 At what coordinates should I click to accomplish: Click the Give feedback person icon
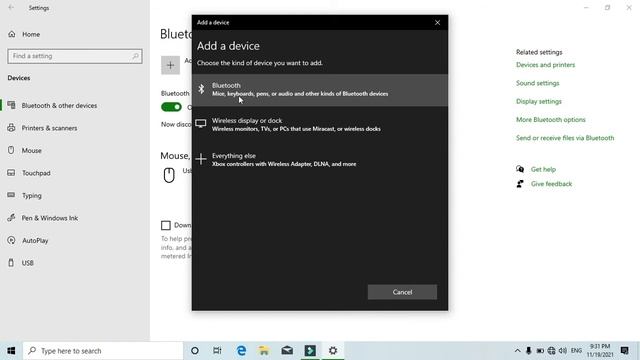520,184
